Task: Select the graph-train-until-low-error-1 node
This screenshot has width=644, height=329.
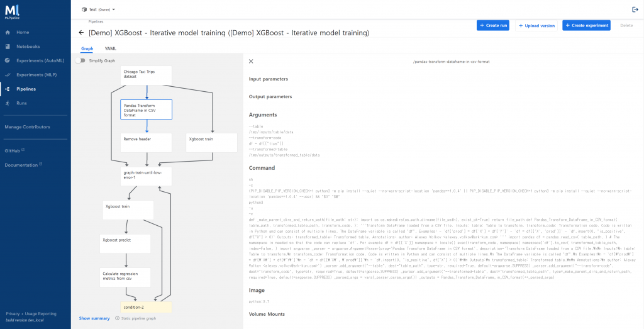Action: 146,176
